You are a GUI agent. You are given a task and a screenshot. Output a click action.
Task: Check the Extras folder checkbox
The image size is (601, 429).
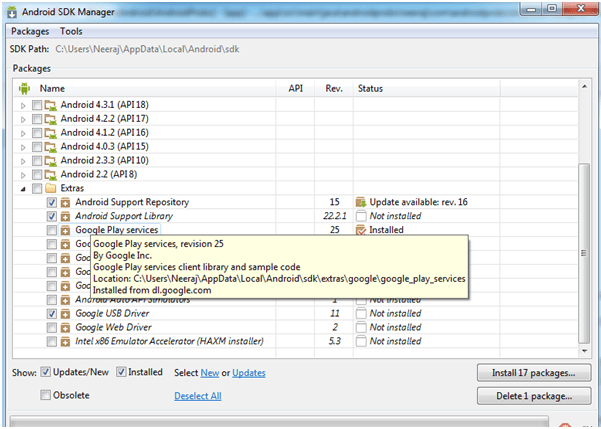click(37, 188)
